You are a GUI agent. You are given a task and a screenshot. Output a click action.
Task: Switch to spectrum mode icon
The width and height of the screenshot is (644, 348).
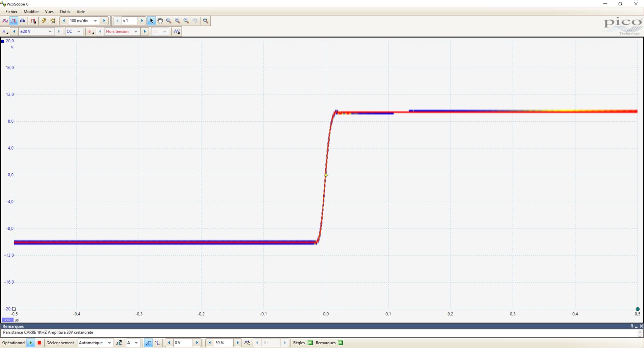[x=23, y=21]
